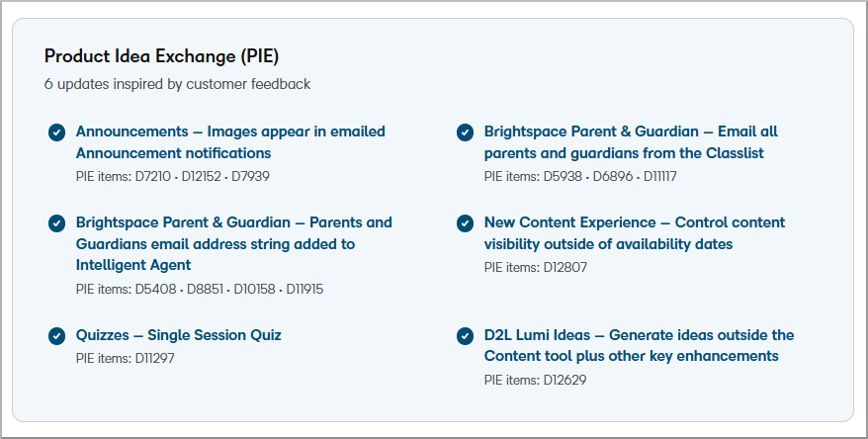Click the Product Idea Exchange (PIE) heading
This screenshot has width=868, height=439.
pyautogui.click(x=162, y=56)
